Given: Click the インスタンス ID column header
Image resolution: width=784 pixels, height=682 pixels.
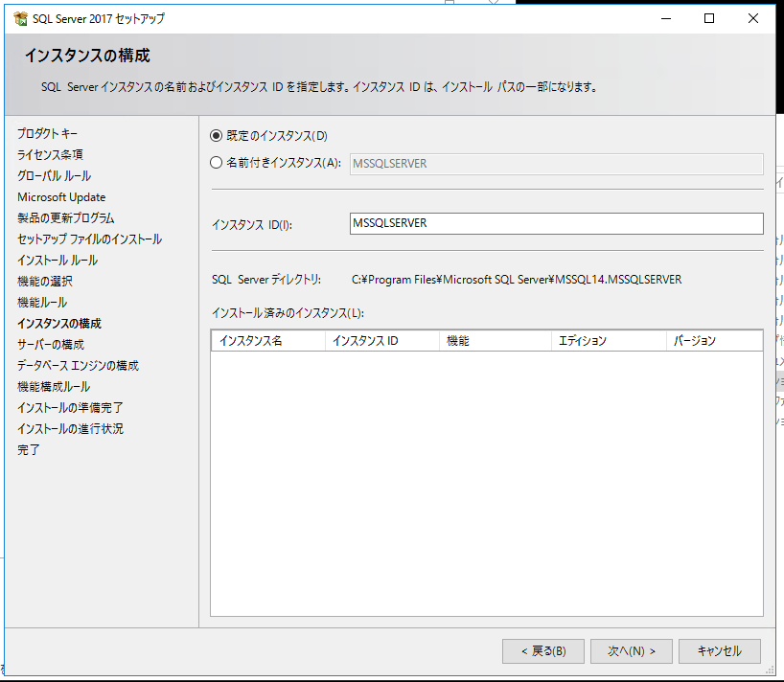Looking at the screenshot, I should (382, 341).
